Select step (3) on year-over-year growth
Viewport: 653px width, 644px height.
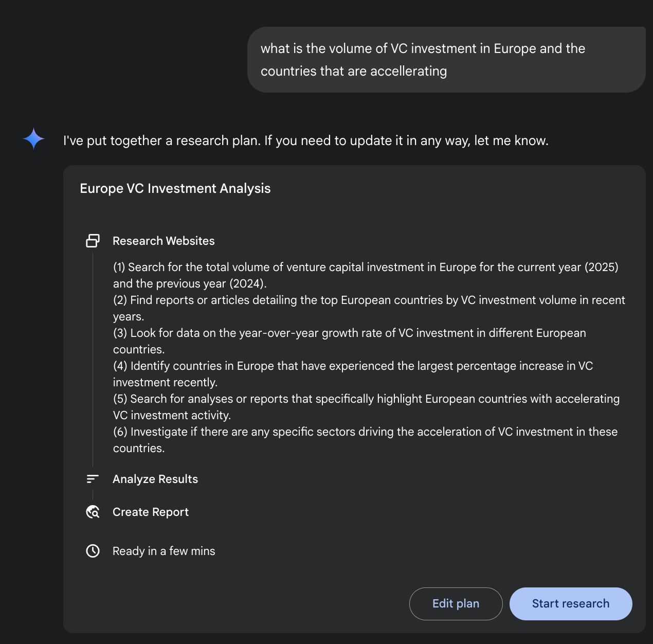tap(350, 341)
